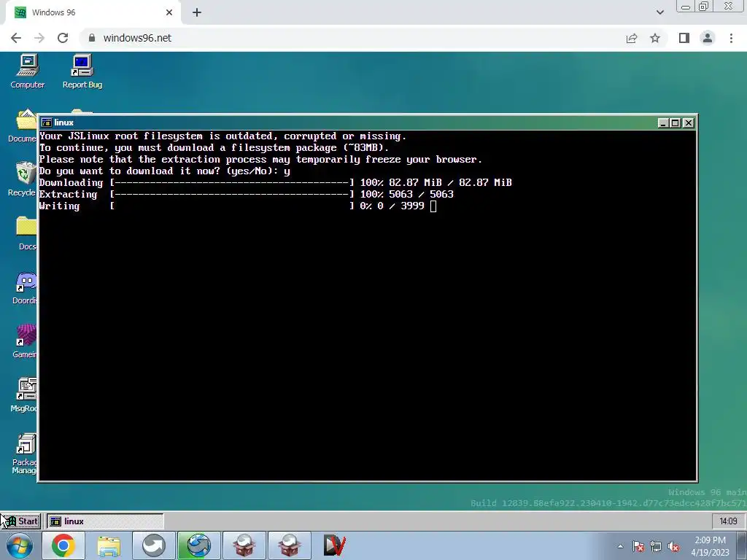Expand the tab search chevron
The image size is (747, 560).
click(659, 12)
